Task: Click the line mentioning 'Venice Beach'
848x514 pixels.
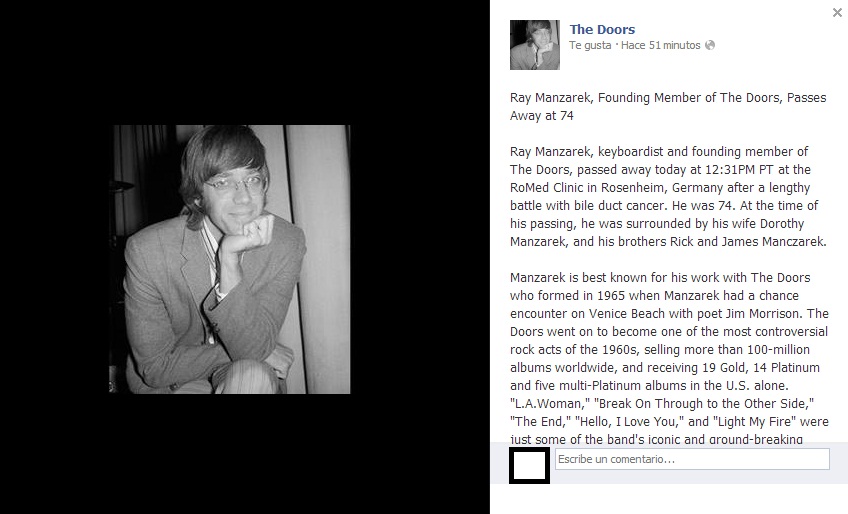Action: point(669,314)
